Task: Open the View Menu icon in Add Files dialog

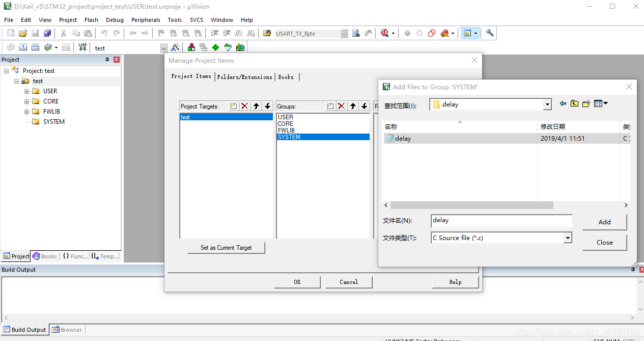Action: point(601,103)
